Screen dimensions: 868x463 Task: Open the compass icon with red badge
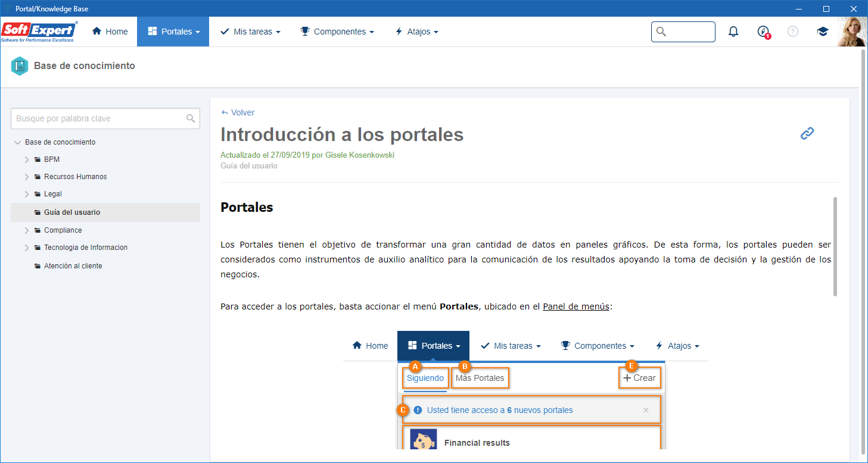(x=764, y=32)
